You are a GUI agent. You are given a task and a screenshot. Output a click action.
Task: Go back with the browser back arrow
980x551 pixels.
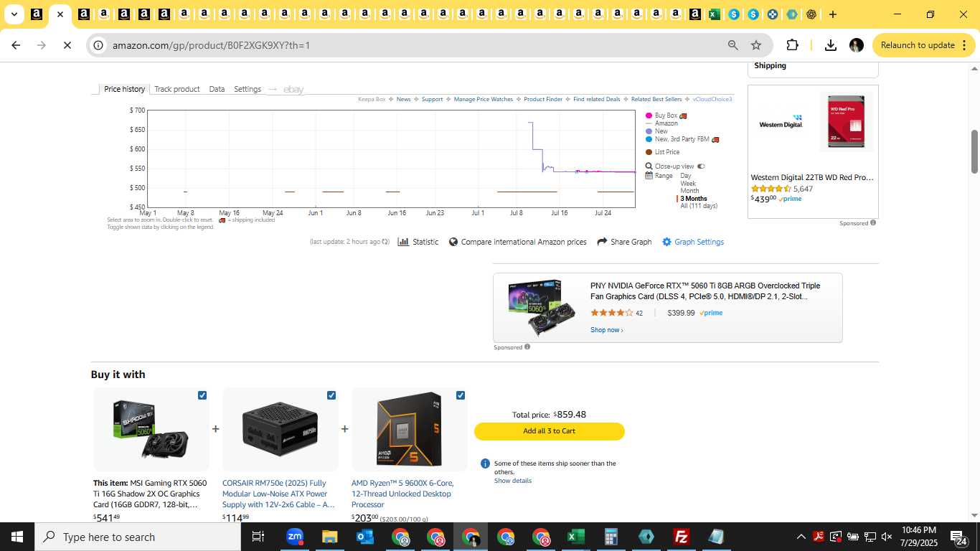tap(16, 45)
